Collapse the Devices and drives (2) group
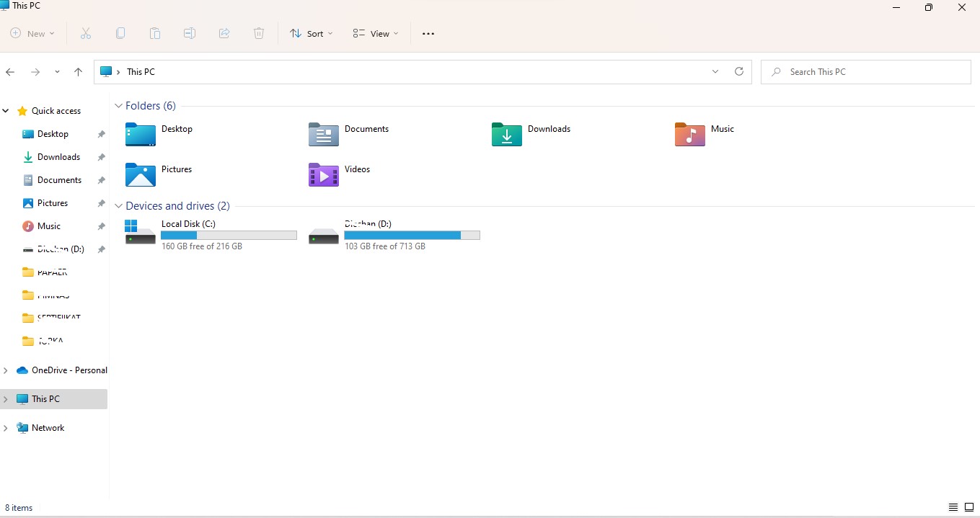The image size is (980, 518). pyautogui.click(x=118, y=206)
